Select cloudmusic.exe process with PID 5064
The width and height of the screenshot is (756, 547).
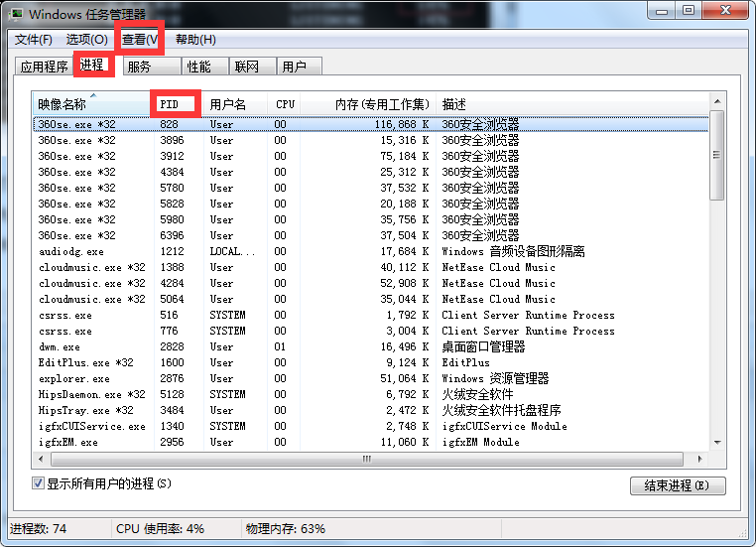pos(371,300)
